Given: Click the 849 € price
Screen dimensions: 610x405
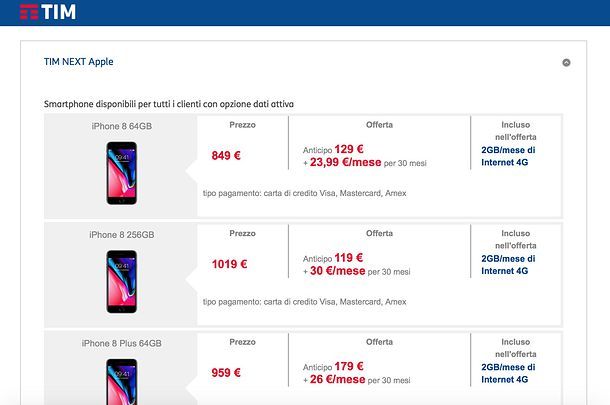Looking at the screenshot, I should click(x=226, y=156).
